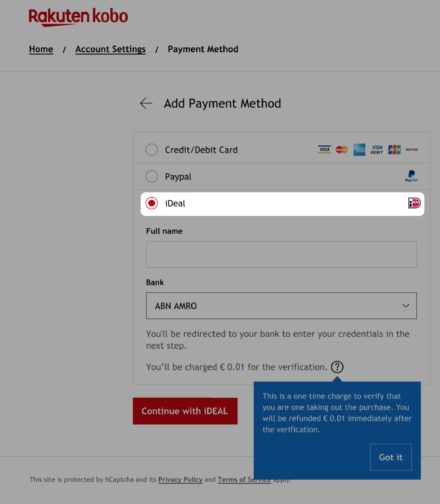The height and width of the screenshot is (504, 440).
Task: Select the Credit/Debit Card radio button
Action: pyautogui.click(x=152, y=150)
